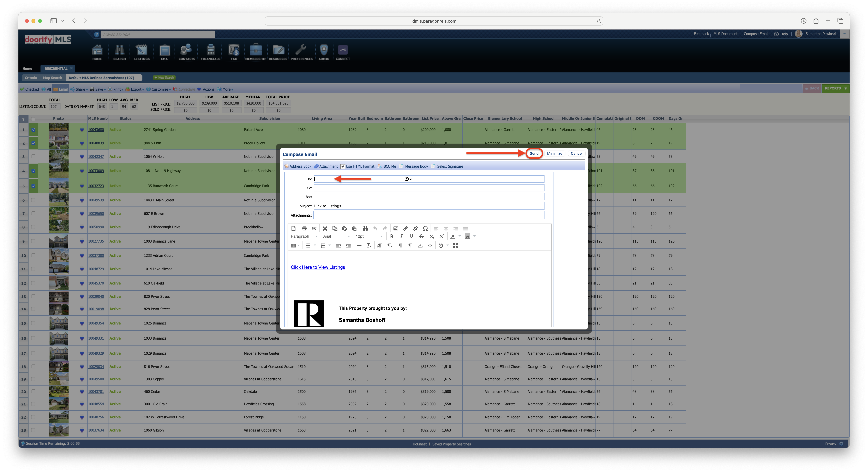Check the 1443 E Main Street checkbox
This screenshot has height=472, width=868.
point(33,200)
